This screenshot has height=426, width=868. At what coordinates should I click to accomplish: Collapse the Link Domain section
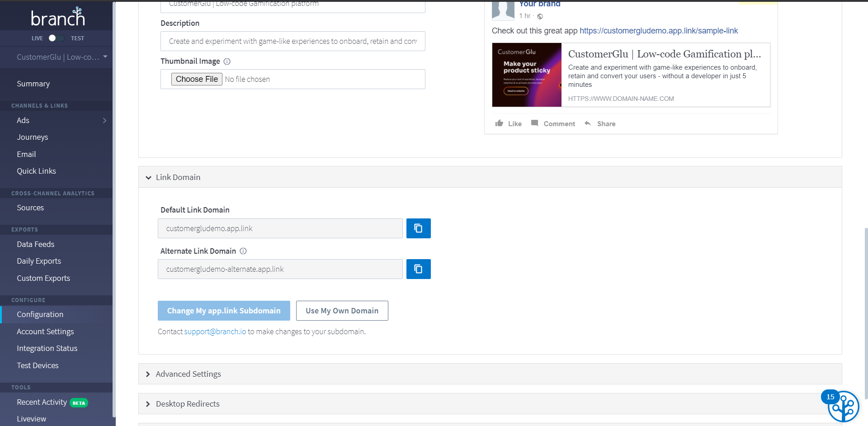pos(148,178)
